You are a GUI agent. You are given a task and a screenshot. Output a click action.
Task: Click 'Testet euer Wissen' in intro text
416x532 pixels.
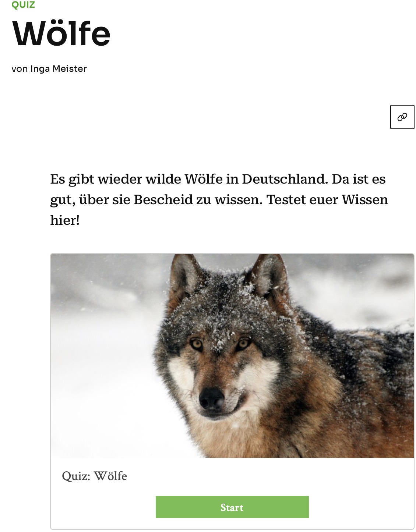click(327, 200)
